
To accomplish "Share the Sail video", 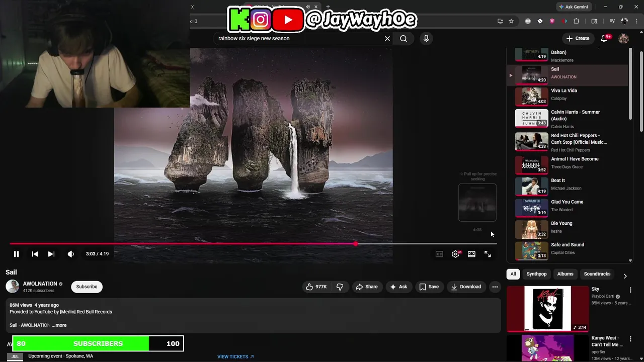I will 367,287.
